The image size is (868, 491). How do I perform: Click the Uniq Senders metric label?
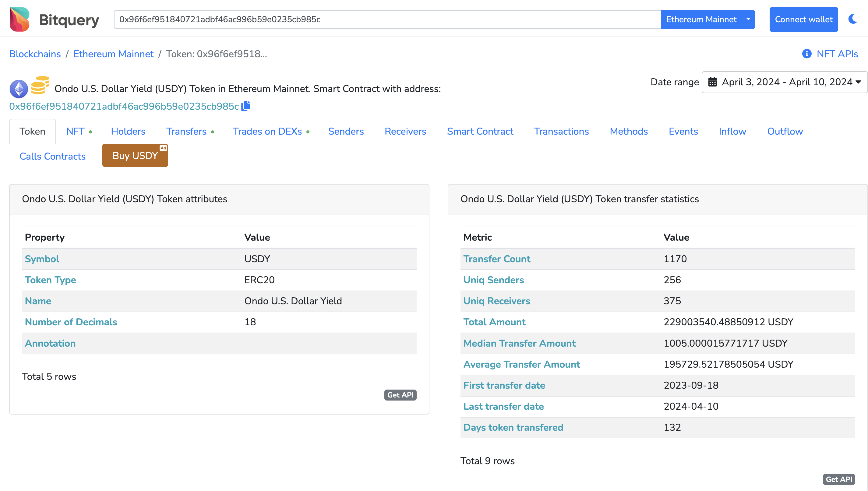[493, 280]
